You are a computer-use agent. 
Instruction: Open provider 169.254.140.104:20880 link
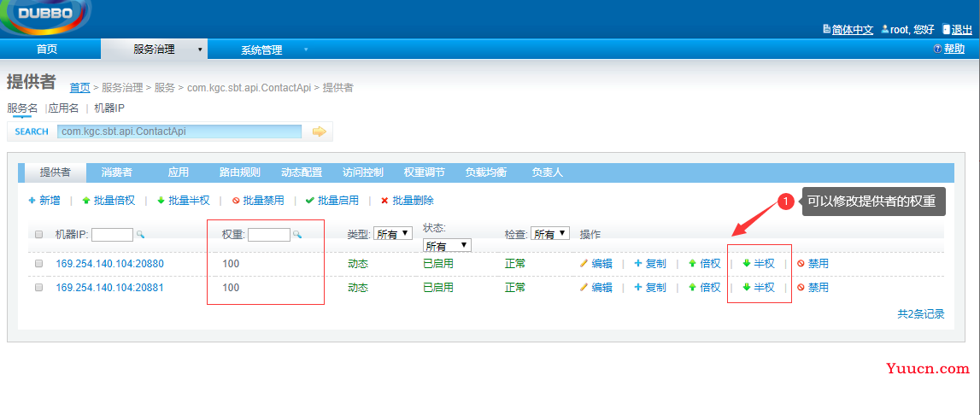pos(110,264)
